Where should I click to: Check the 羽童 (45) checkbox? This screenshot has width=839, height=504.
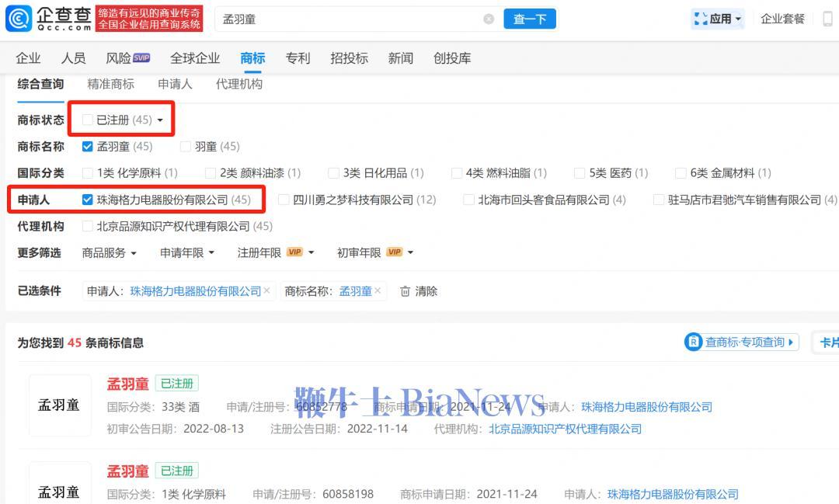(185, 147)
